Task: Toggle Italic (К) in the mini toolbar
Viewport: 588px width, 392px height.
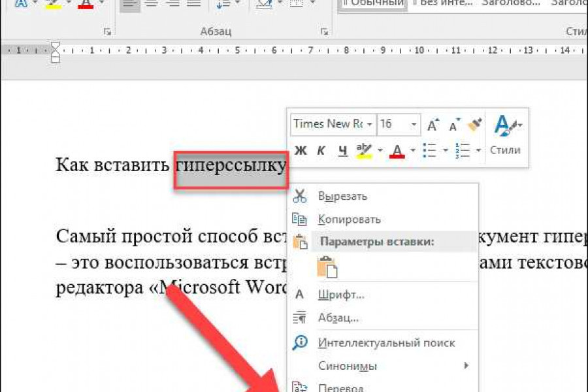Action: (x=321, y=151)
